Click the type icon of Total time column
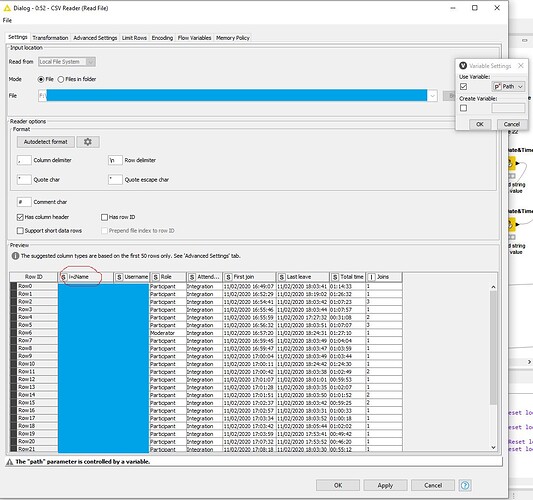Image resolution: width=533 pixels, height=500 pixels. click(335, 277)
